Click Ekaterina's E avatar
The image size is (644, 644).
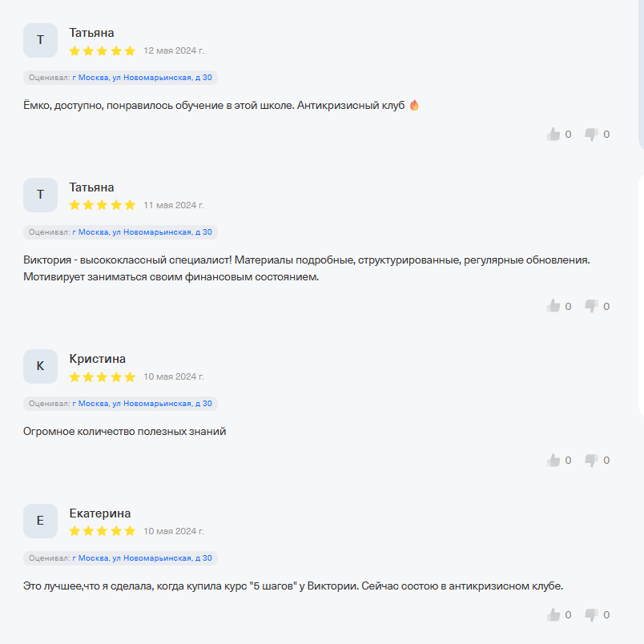pos(40,521)
